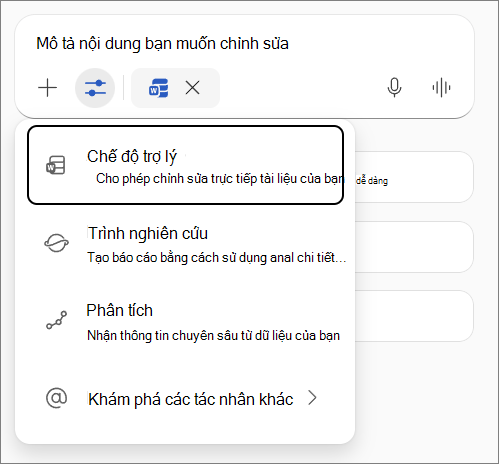The image size is (499, 464).
Task: Start dictation with the microphone icon
Action: [394, 88]
